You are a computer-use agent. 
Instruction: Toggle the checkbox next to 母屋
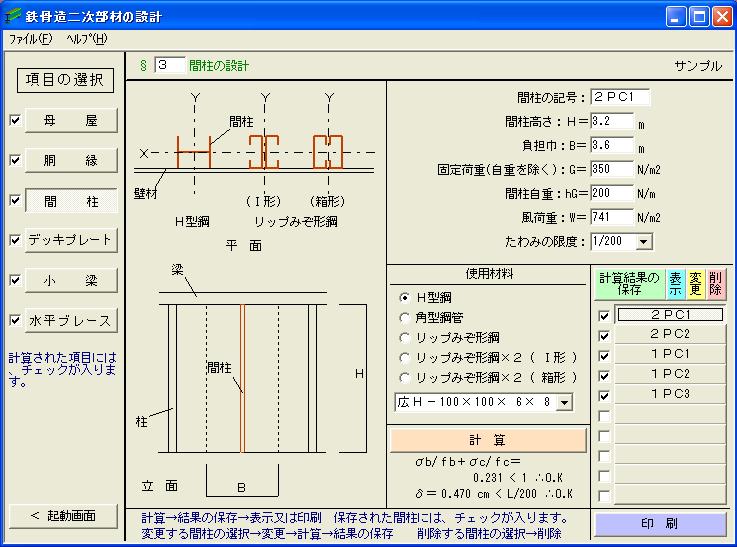pyautogui.click(x=14, y=120)
